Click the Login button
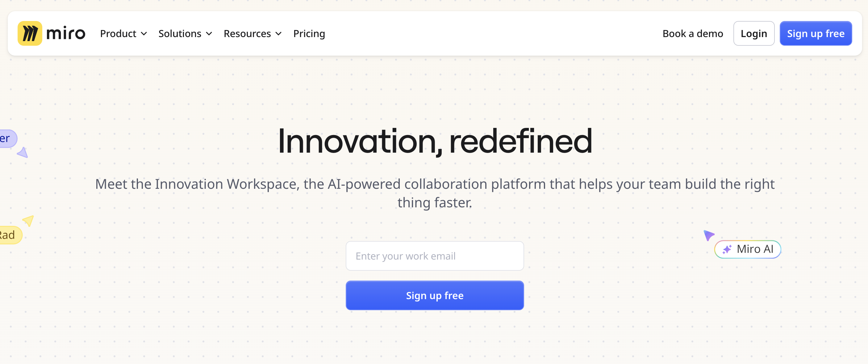The width and height of the screenshot is (868, 364). 754,33
